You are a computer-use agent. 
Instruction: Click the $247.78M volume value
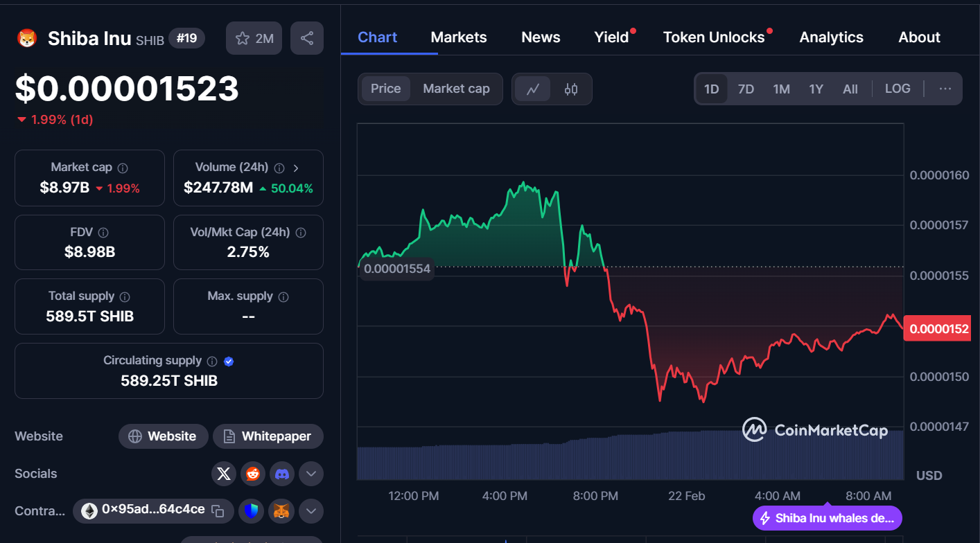(218, 188)
